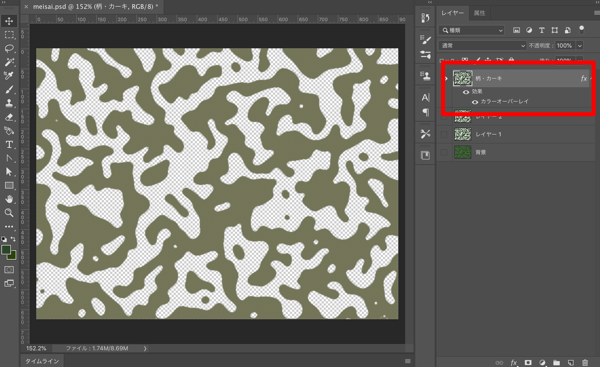The height and width of the screenshot is (367, 600).
Task: Create a new layer
Action: (x=571, y=362)
